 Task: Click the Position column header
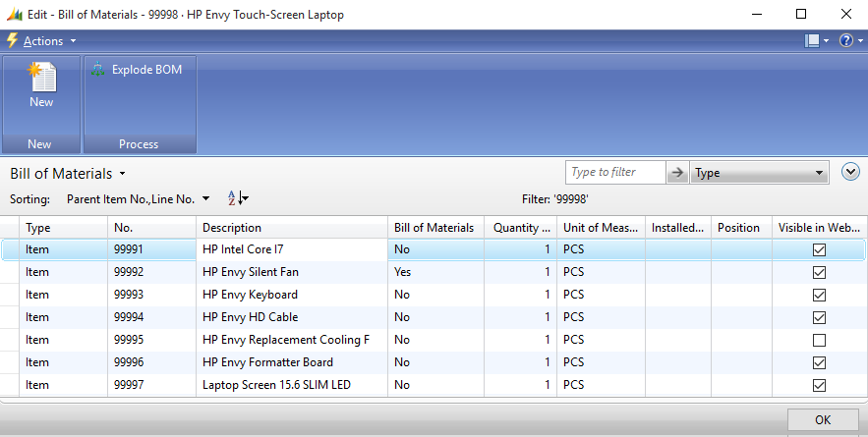pyautogui.click(x=741, y=228)
